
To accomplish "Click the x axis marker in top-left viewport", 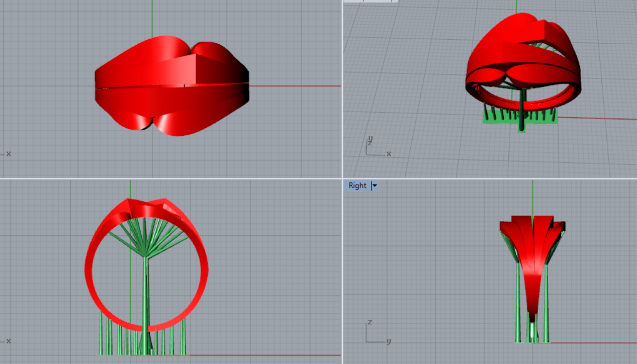I will (8, 153).
